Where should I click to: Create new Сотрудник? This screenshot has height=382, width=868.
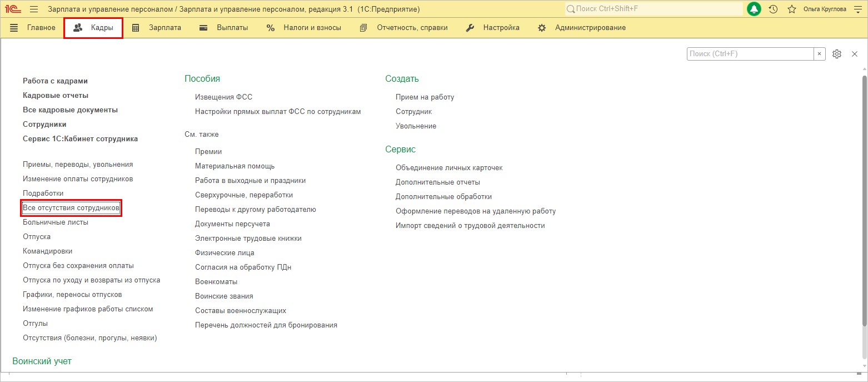coord(413,112)
